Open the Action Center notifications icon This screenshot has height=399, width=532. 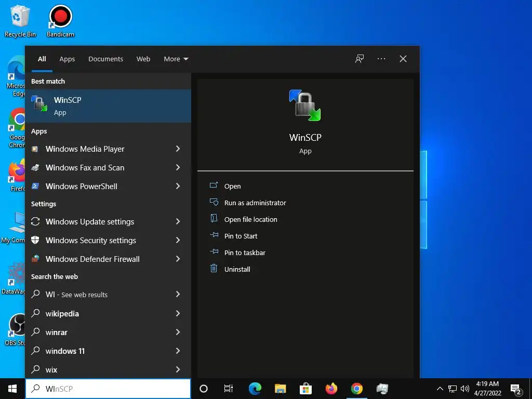pos(516,389)
